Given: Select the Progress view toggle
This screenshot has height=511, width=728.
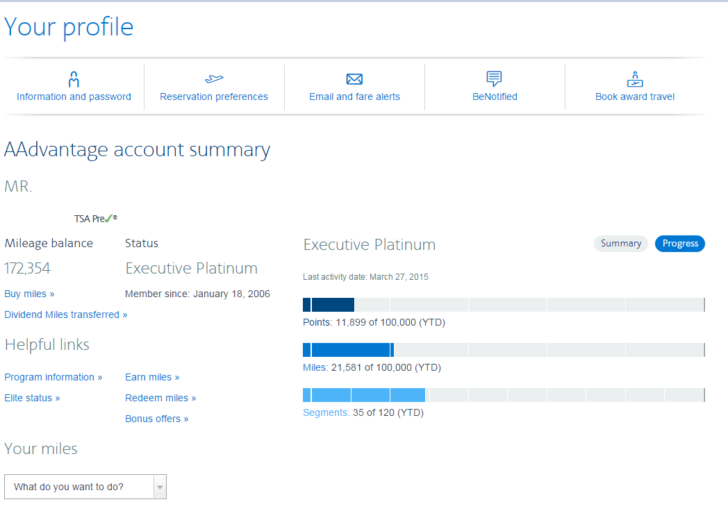Looking at the screenshot, I should 680,244.
